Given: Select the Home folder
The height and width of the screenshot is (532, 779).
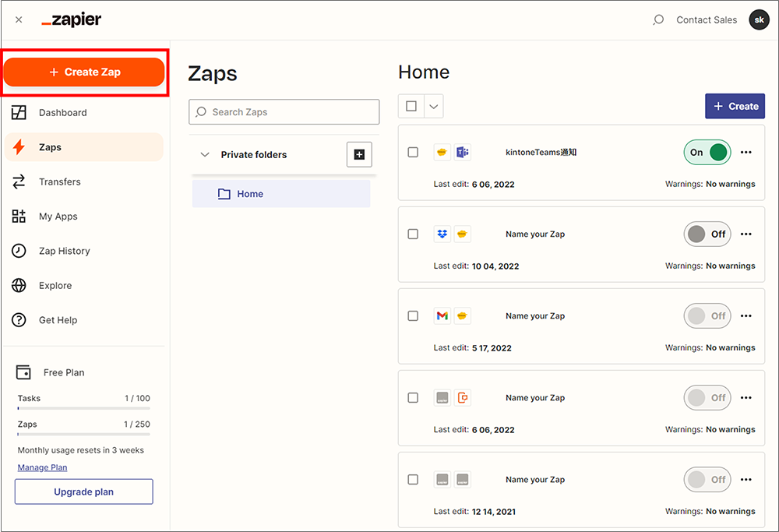Looking at the screenshot, I should [x=281, y=194].
